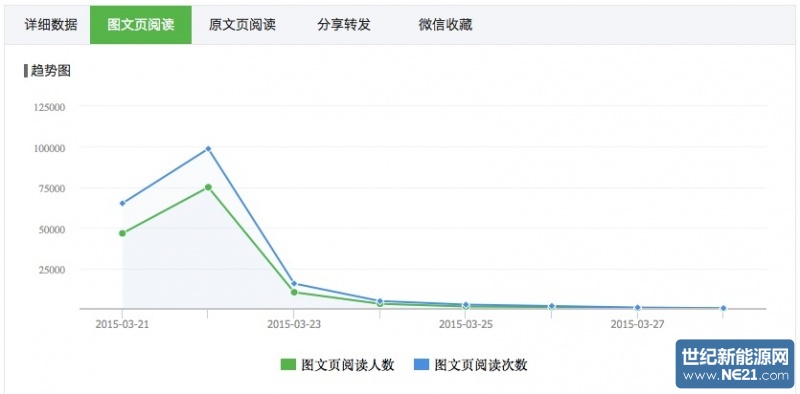
Task: Click green data point on 2015-03-23
Action: click(x=294, y=292)
